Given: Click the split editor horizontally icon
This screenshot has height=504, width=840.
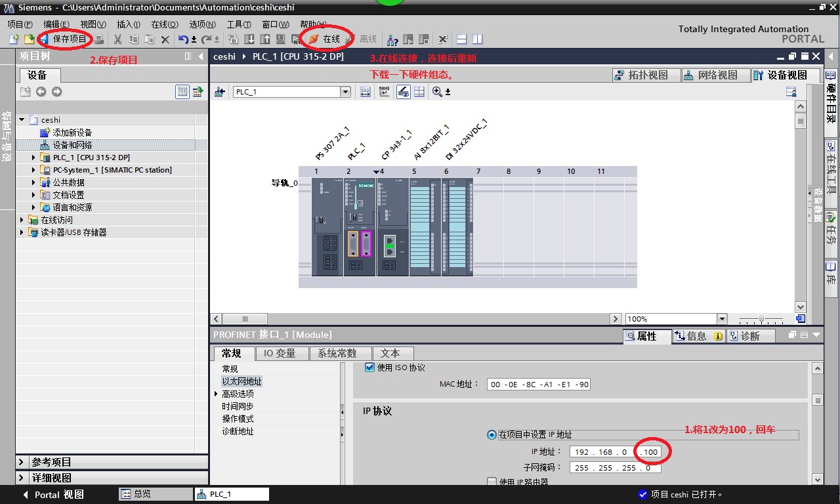Looking at the screenshot, I should click(x=461, y=39).
